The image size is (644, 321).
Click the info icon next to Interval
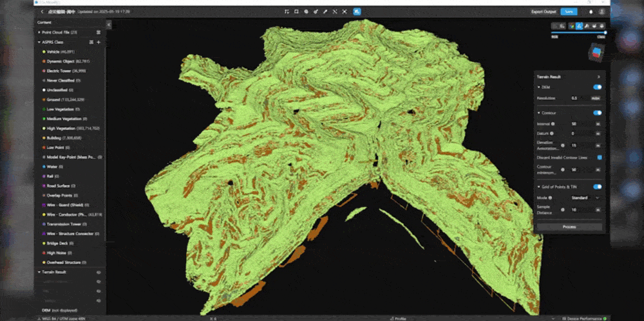[x=553, y=124]
